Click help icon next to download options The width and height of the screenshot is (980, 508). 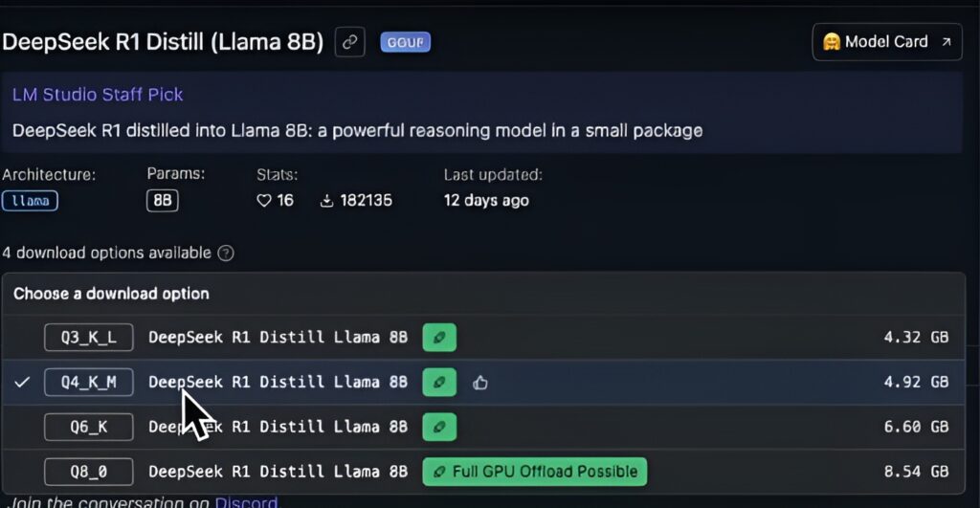(x=226, y=254)
